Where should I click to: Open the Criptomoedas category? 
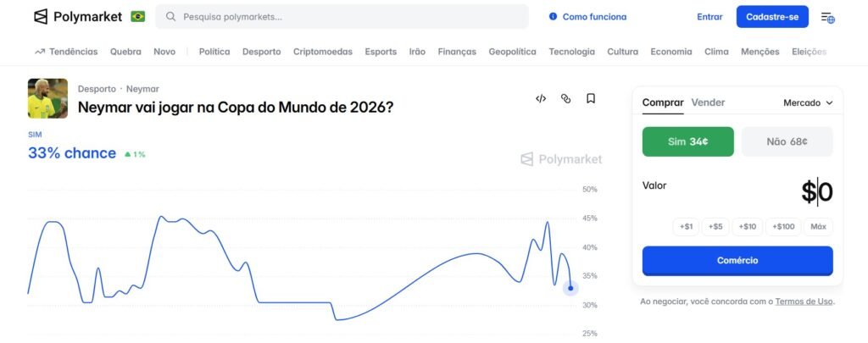pyautogui.click(x=322, y=52)
